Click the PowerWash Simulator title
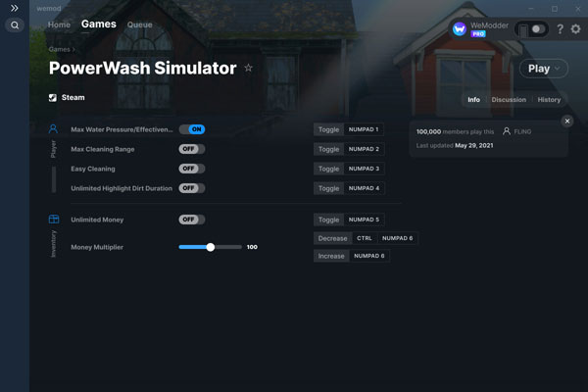588x392 pixels. tap(142, 68)
